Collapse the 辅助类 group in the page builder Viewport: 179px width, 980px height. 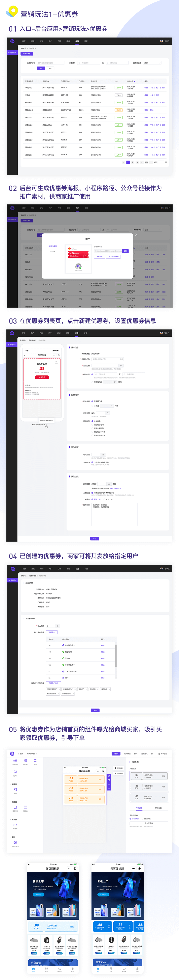11,802
